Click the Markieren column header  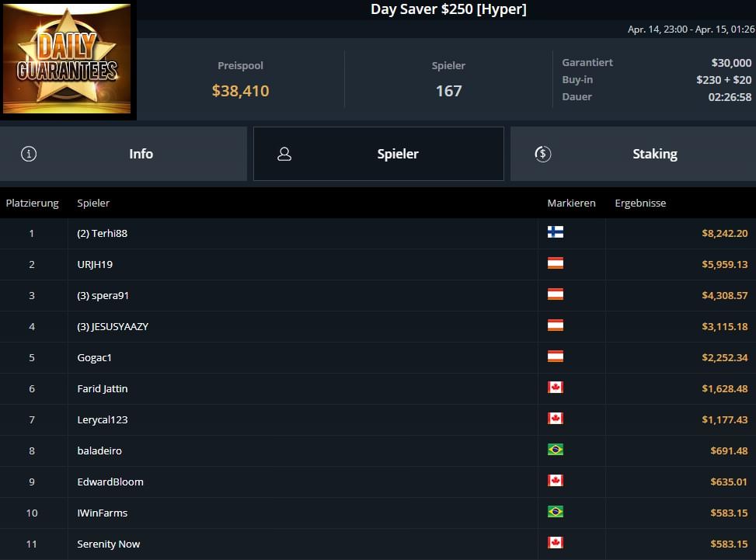(571, 203)
